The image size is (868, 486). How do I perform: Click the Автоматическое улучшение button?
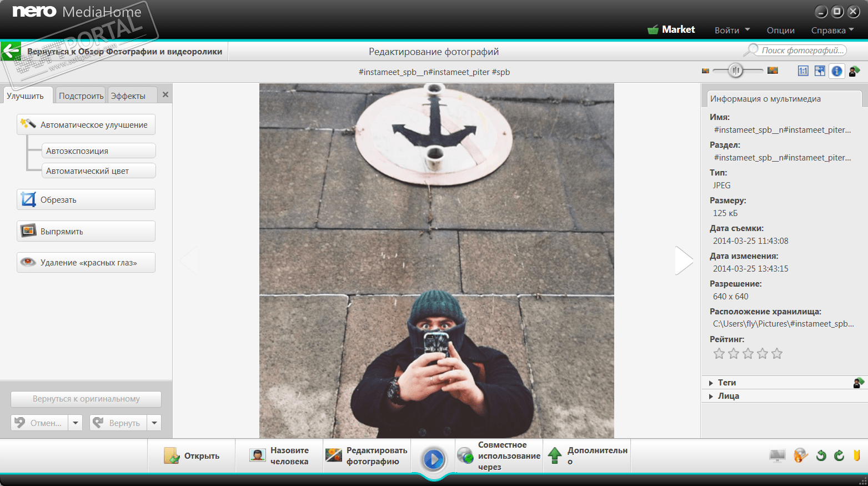(86, 124)
